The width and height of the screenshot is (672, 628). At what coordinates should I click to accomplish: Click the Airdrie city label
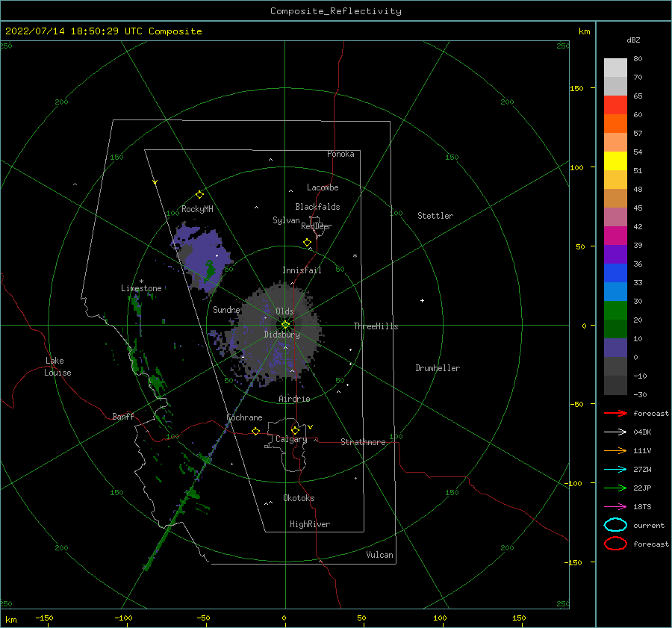[x=294, y=399]
